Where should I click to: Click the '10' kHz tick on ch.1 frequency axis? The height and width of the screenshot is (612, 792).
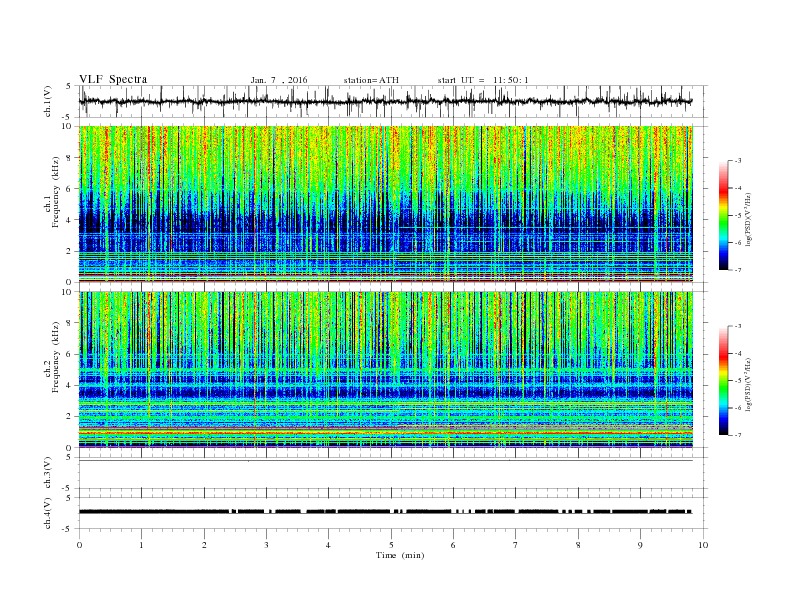[69, 126]
